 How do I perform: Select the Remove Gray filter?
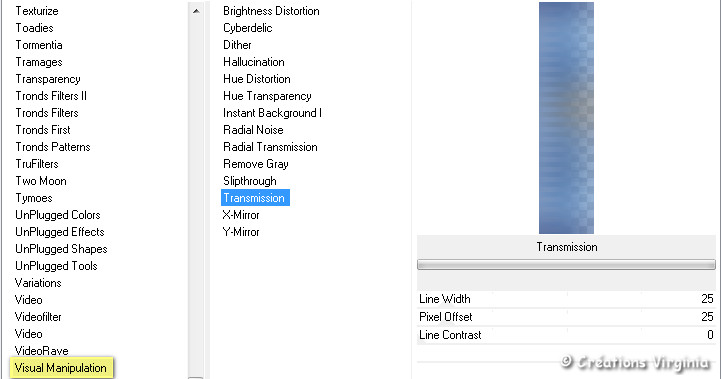click(256, 164)
